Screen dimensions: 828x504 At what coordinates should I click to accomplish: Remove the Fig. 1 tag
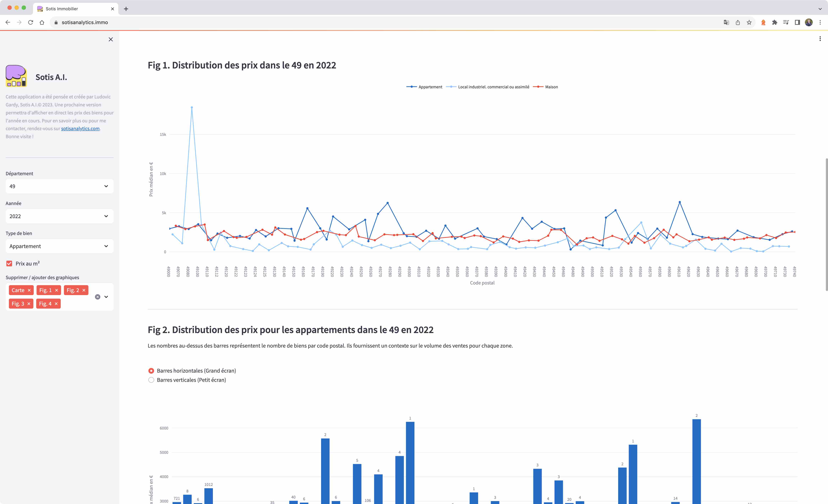(56, 290)
